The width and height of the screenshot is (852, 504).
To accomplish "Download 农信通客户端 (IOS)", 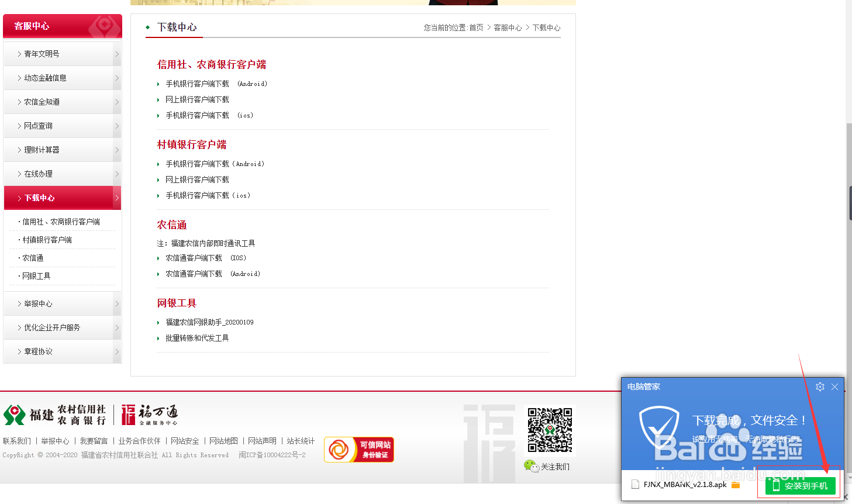I will 206,258.
